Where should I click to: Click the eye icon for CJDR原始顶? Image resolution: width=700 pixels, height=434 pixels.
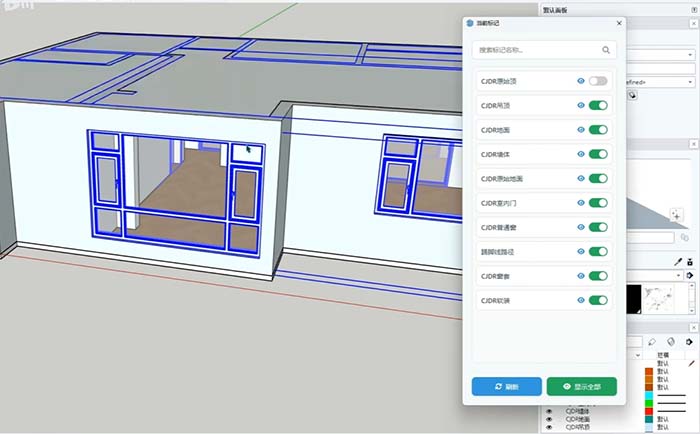581,80
